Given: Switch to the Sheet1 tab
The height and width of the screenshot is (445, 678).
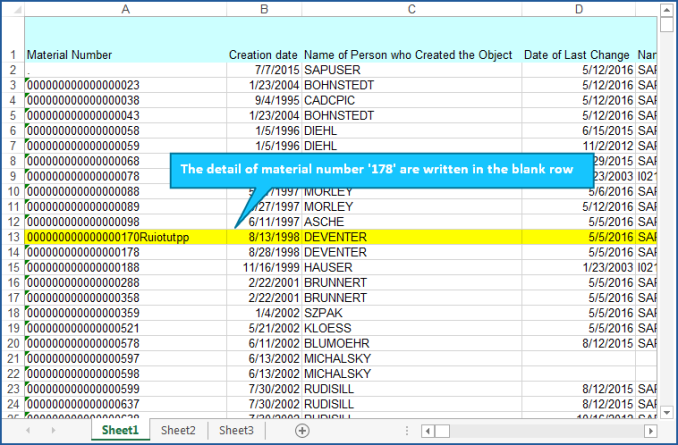Looking at the screenshot, I should point(120,430).
